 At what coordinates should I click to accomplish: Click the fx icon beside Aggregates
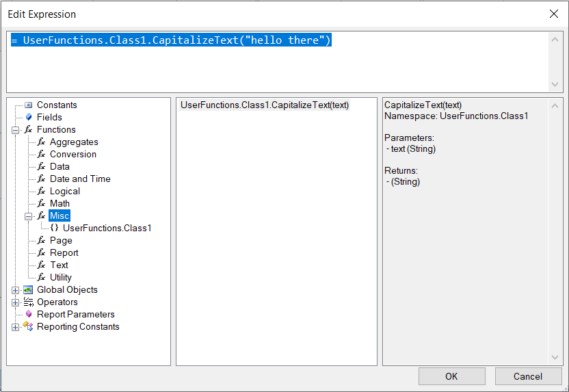click(41, 142)
